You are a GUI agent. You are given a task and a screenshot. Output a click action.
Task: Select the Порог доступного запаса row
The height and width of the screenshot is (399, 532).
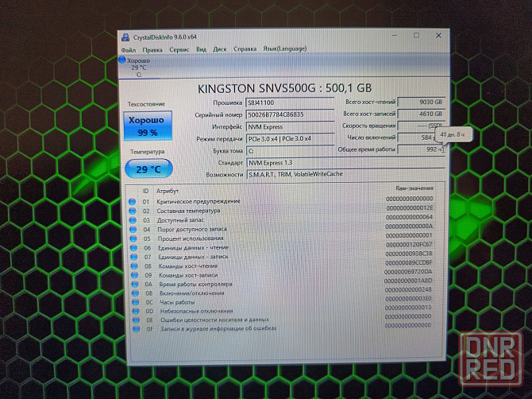(x=281, y=228)
